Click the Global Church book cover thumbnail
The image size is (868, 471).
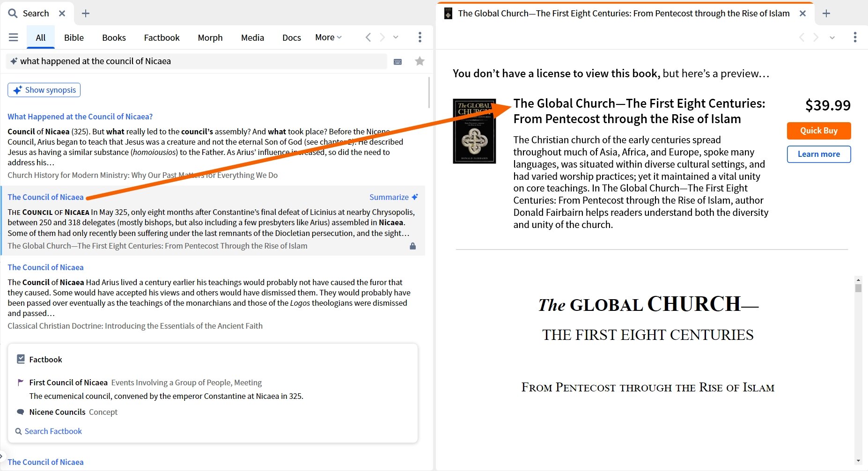(474, 131)
